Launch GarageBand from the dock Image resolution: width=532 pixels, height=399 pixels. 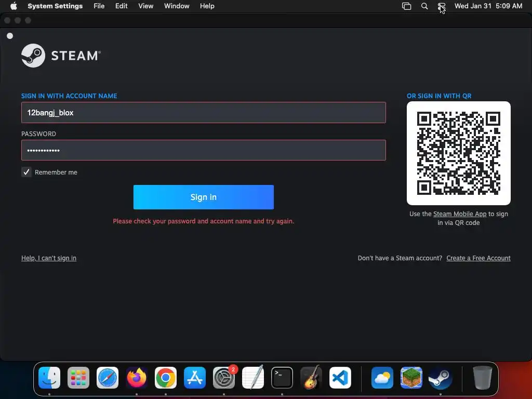point(311,378)
